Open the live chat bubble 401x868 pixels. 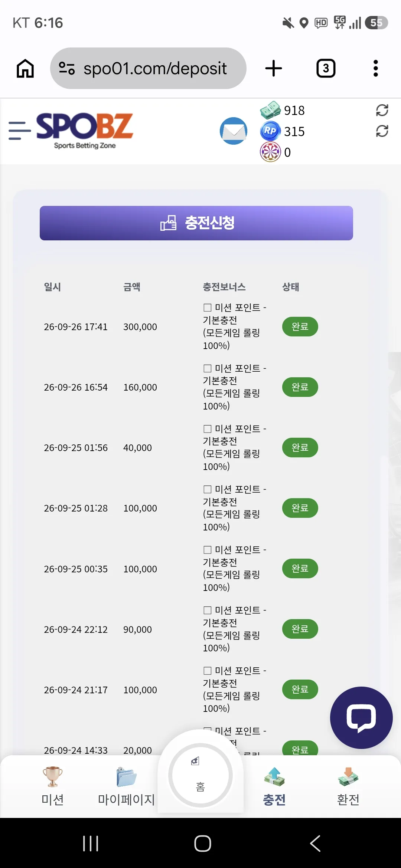pyautogui.click(x=361, y=718)
